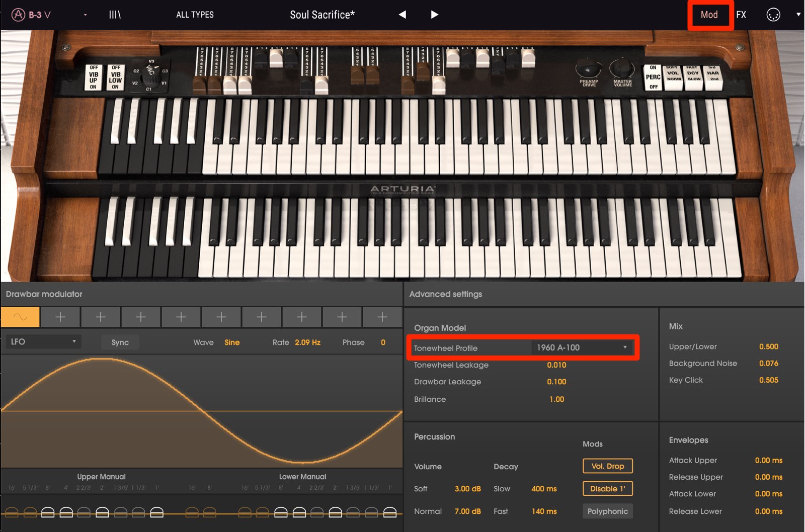Go to the next preset arrow
The height and width of the screenshot is (532, 805).
(435, 15)
